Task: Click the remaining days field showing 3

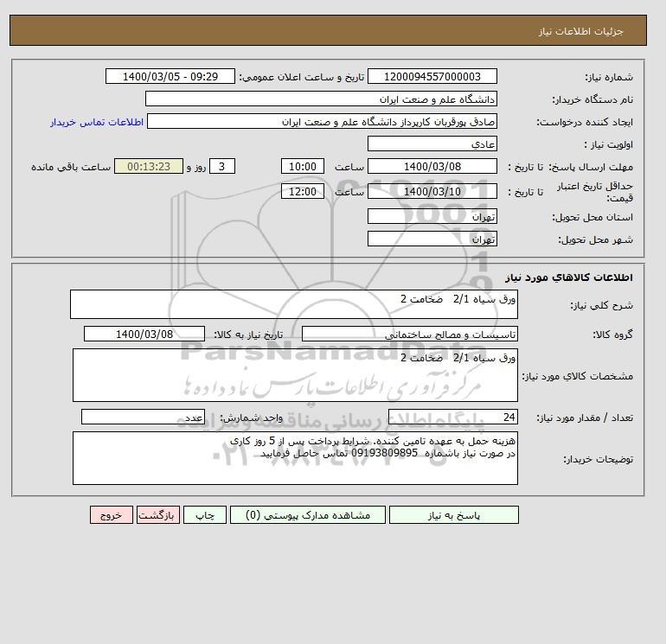Action: click(222, 167)
